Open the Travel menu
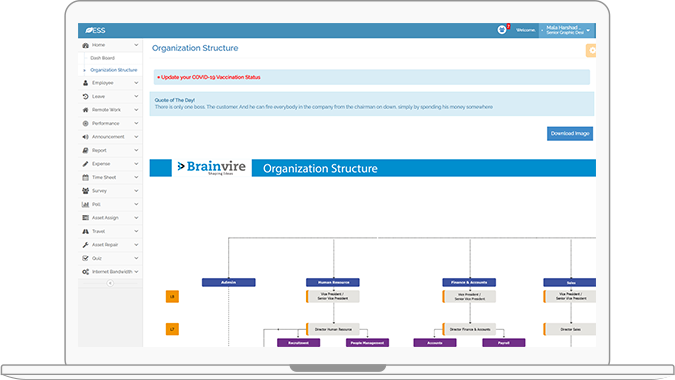This screenshot has height=380, width=675. click(x=110, y=231)
